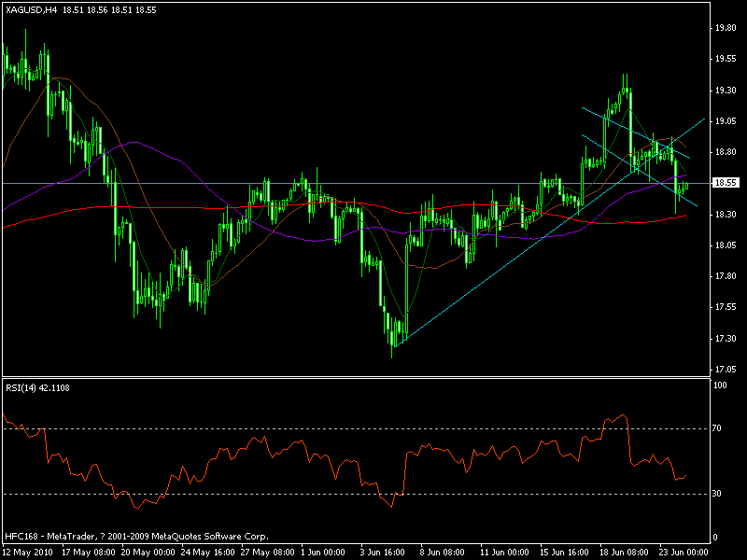This screenshot has width=747, height=560.
Task: Click the 17.80 price axis label
Action: click(x=726, y=276)
